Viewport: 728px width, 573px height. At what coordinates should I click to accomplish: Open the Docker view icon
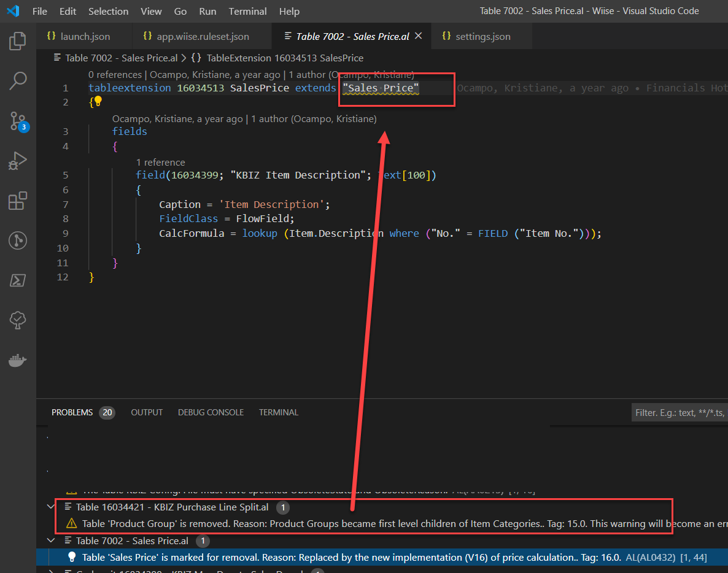pyautogui.click(x=18, y=360)
